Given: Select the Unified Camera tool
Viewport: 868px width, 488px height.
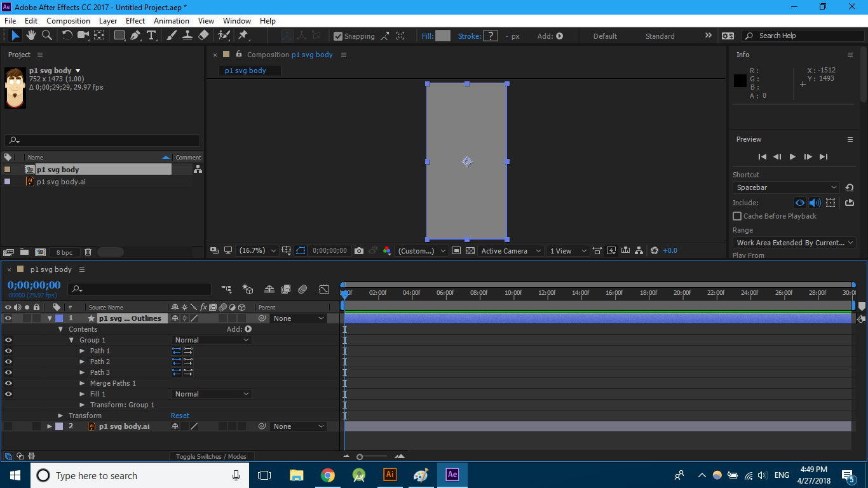Looking at the screenshot, I should pyautogui.click(x=83, y=36).
